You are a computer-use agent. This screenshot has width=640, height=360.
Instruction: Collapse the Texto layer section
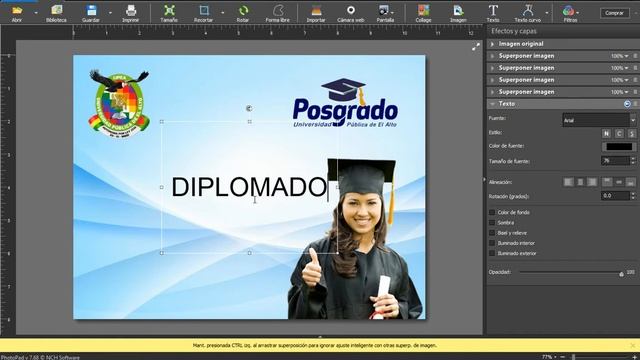[492, 104]
